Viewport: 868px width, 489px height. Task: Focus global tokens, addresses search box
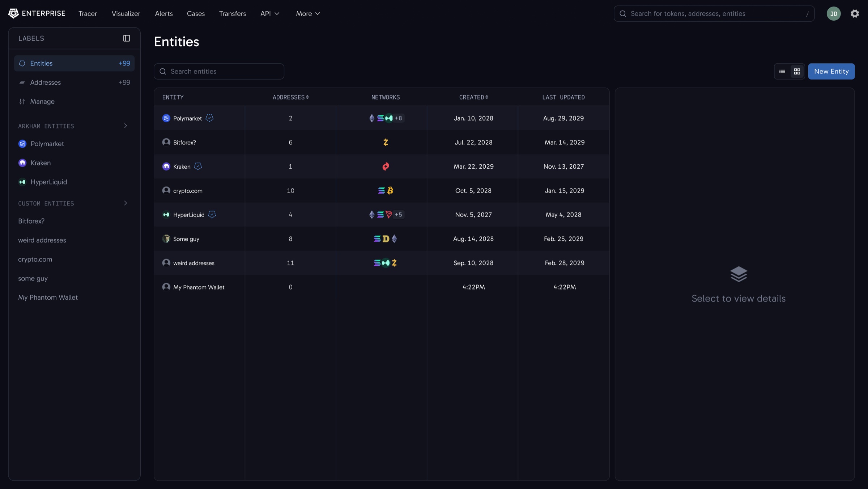(x=714, y=13)
